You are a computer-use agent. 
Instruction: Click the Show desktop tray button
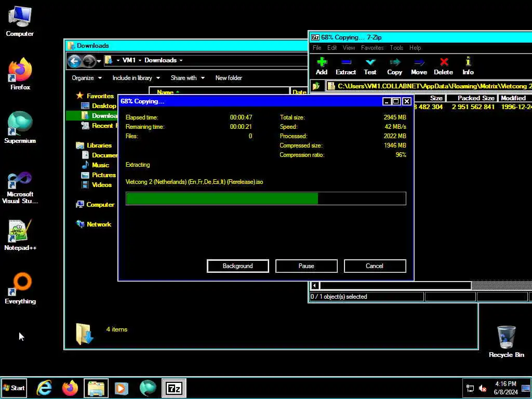click(526, 388)
